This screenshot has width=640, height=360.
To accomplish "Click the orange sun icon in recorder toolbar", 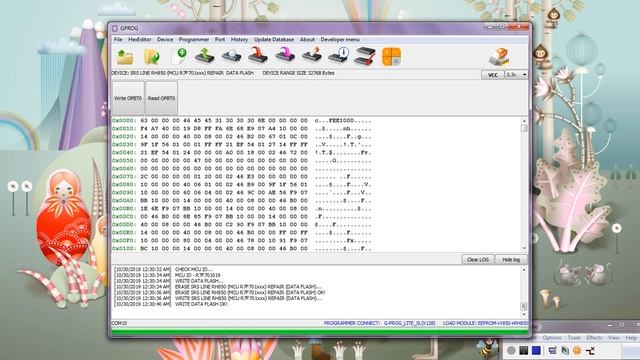I will pyautogui.click(x=577, y=351).
